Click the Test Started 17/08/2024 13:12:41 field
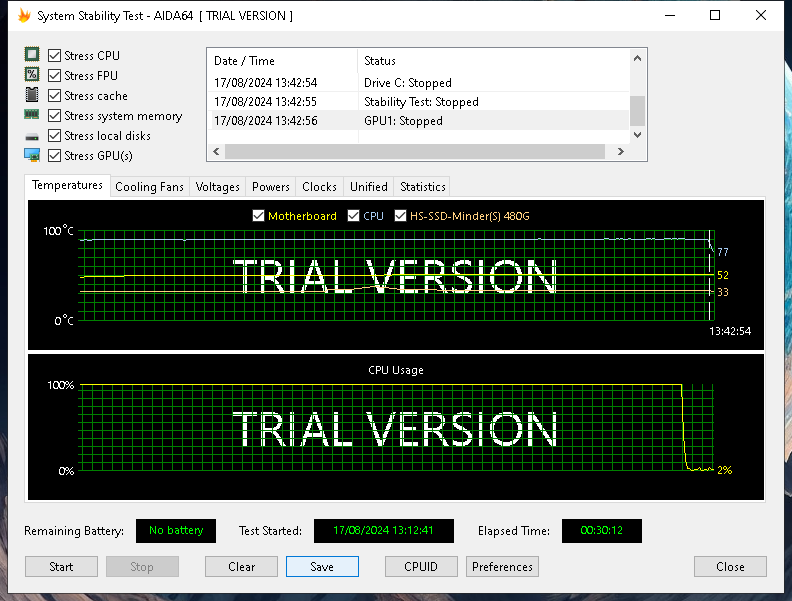The image size is (792, 601). click(x=383, y=530)
